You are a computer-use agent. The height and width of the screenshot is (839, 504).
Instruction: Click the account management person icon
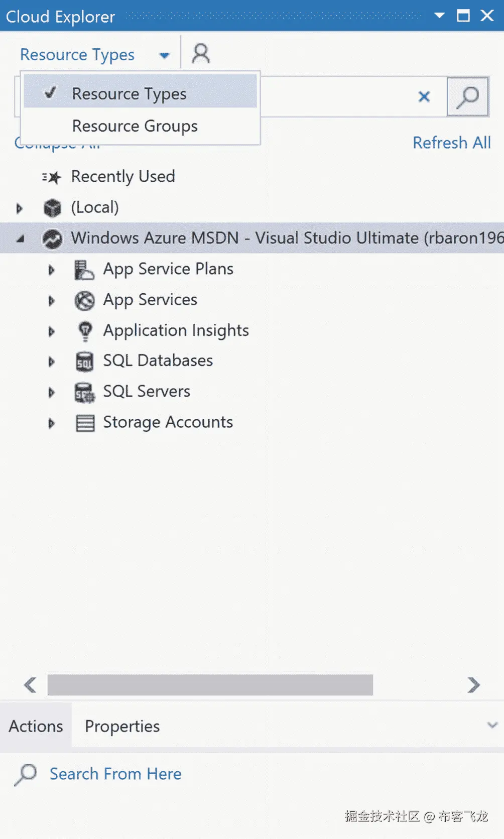point(201,53)
